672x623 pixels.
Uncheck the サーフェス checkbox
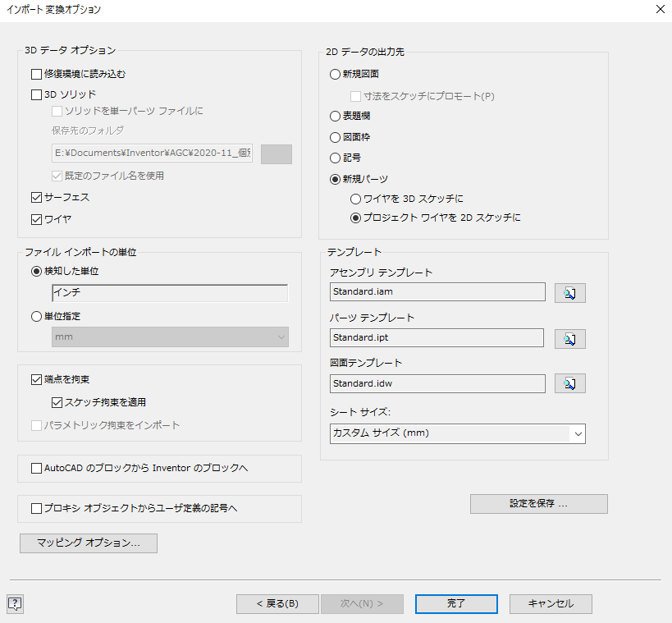[x=37, y=197]
